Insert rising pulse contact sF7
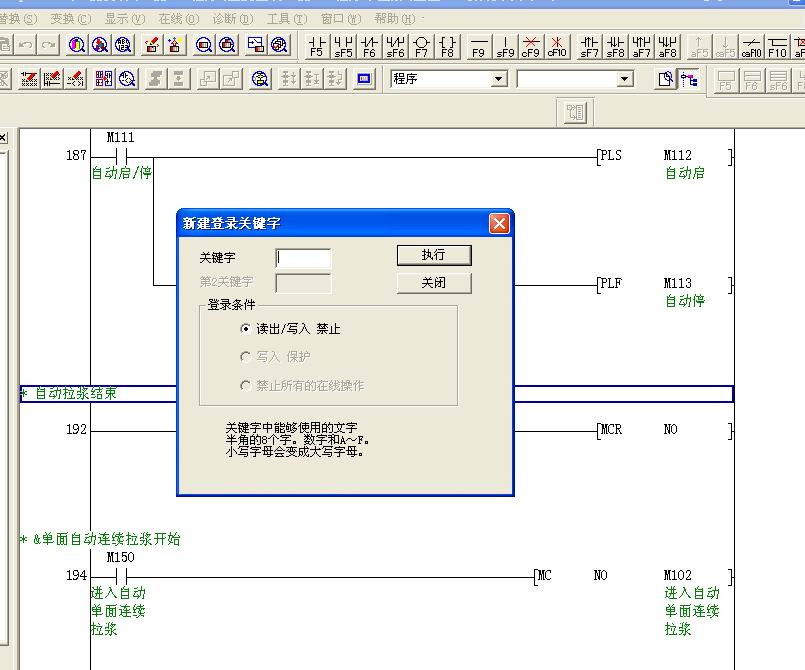The image size is (805, 670). pyautogui.click(x=590, y=46)
